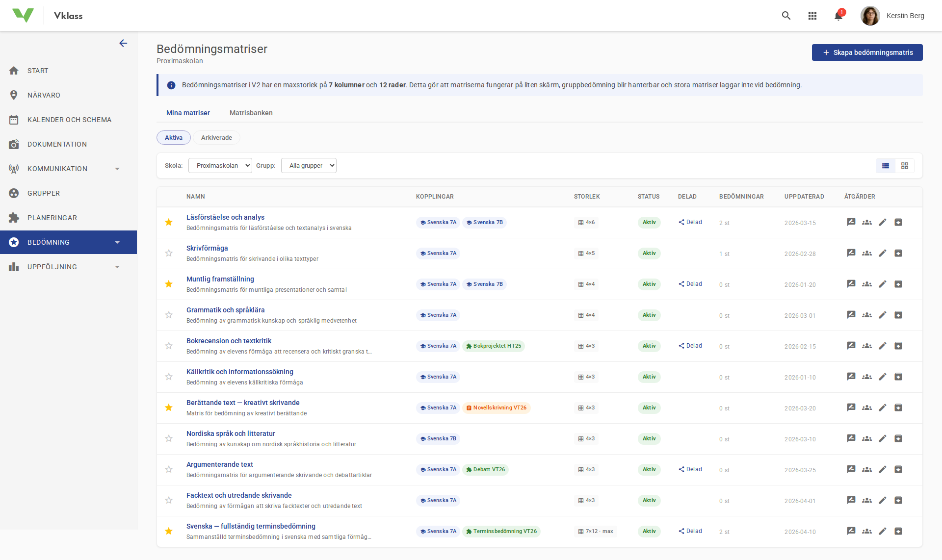Click Terminsbedömning VT26 tag

pyautogui.click(x=501, y=531)
